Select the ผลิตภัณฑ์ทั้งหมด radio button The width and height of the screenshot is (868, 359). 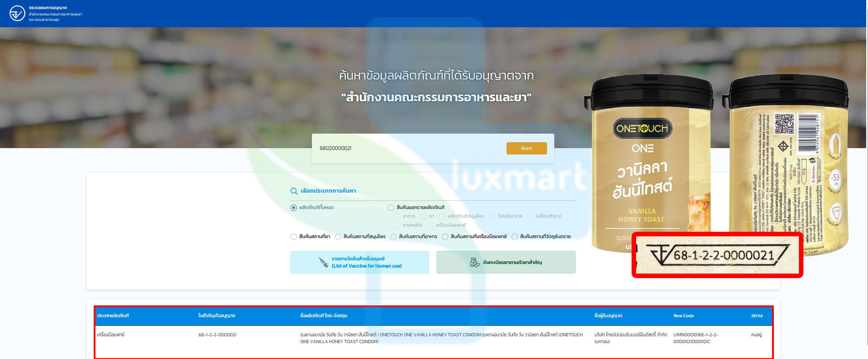click(294, 208)
